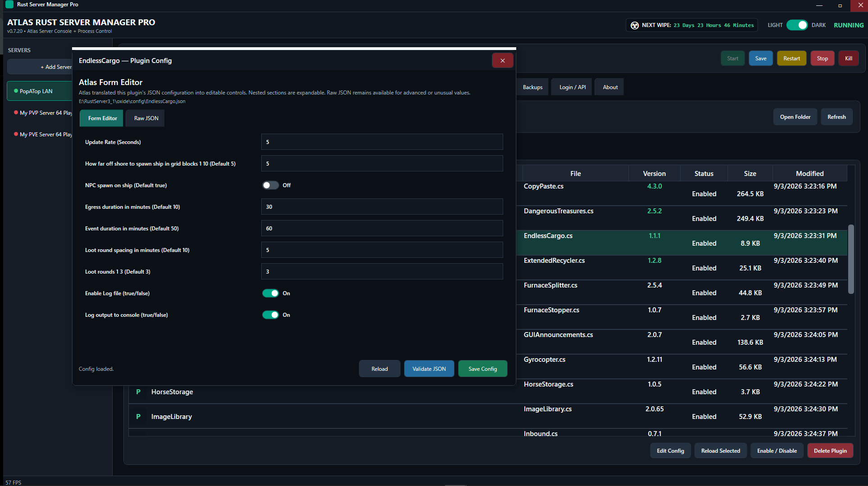Screen dimensions: 868x486
Task: Turn off Enable Log file toggle
Action: [x=270, y=293]
